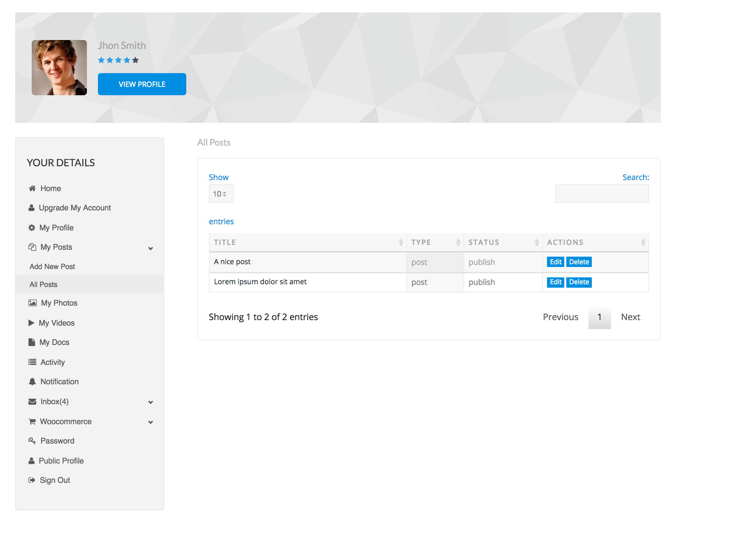The width and height of the screenshot is (756, 534).
Task: Open the Show 10 entries selector
Action: pyautogui.click(x=221, y=194)
